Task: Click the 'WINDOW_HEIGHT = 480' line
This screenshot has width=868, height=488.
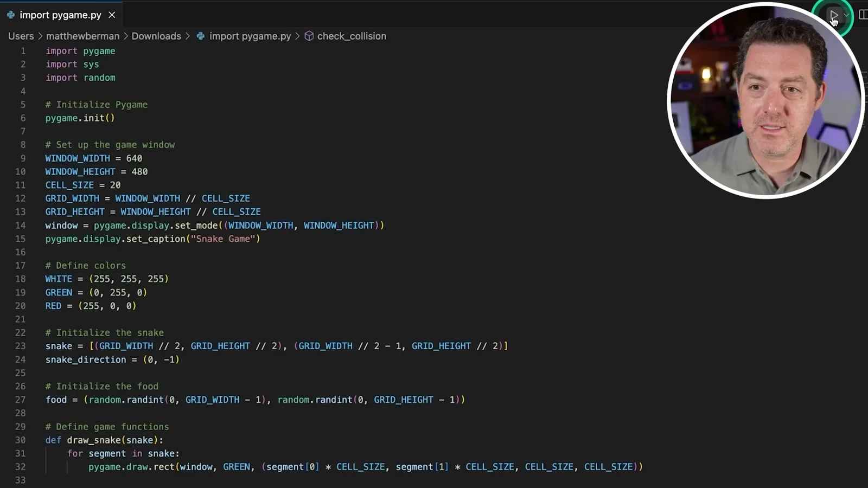Action: (x=97, y=172)
